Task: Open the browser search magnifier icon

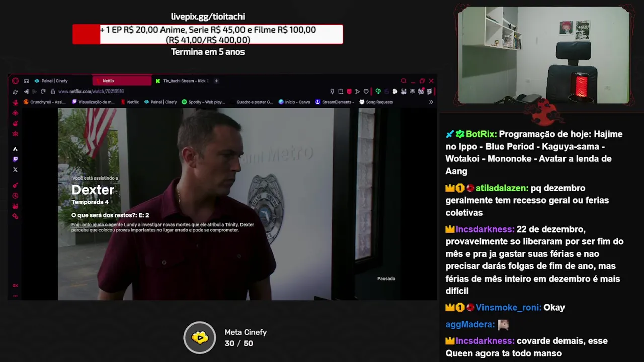Action: pyautogui.click(x=404, y=81)
